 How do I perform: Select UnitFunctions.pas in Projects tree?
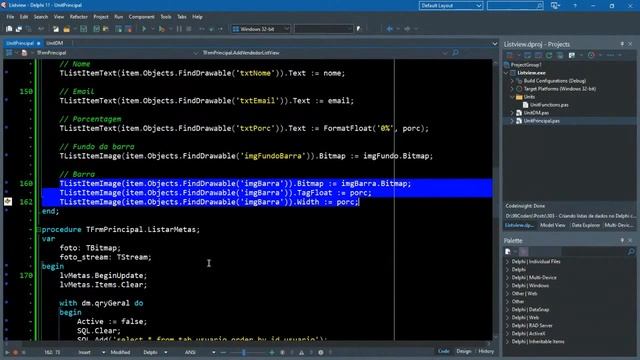point(549,105)
